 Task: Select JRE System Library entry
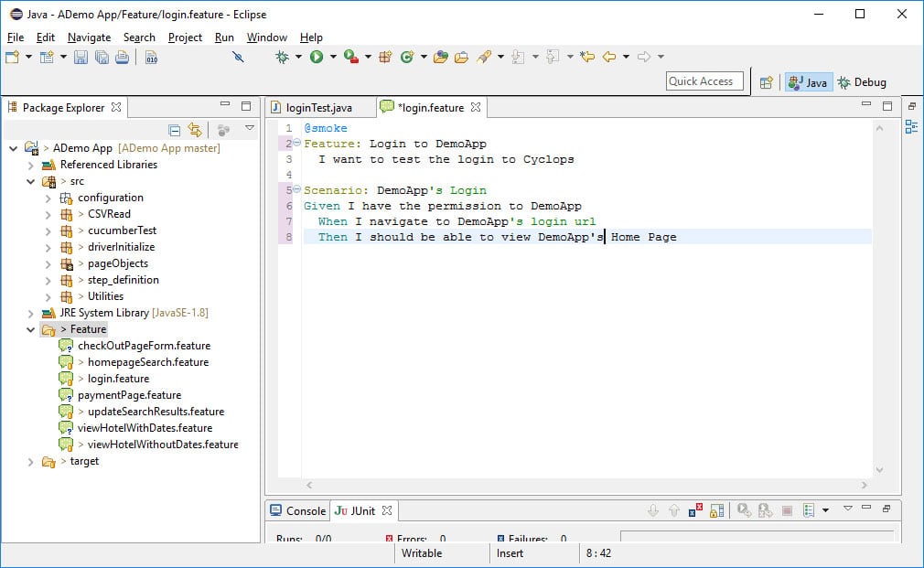point(134,312)
